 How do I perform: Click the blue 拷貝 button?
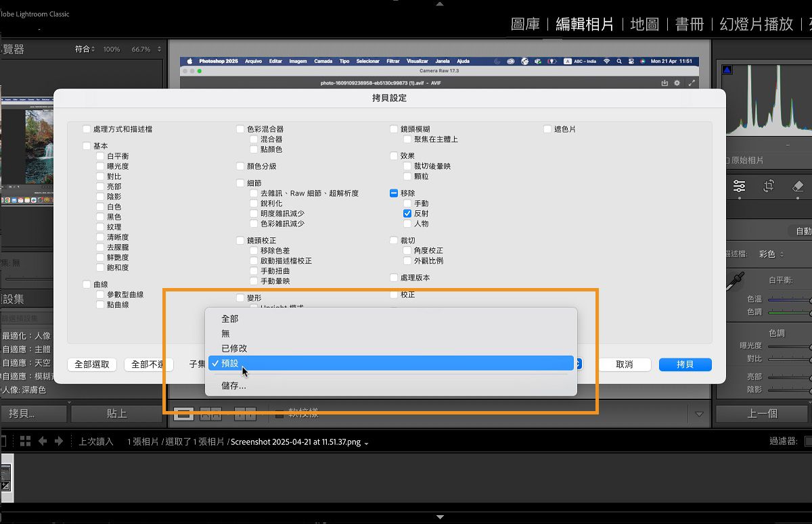pos(685,364)
